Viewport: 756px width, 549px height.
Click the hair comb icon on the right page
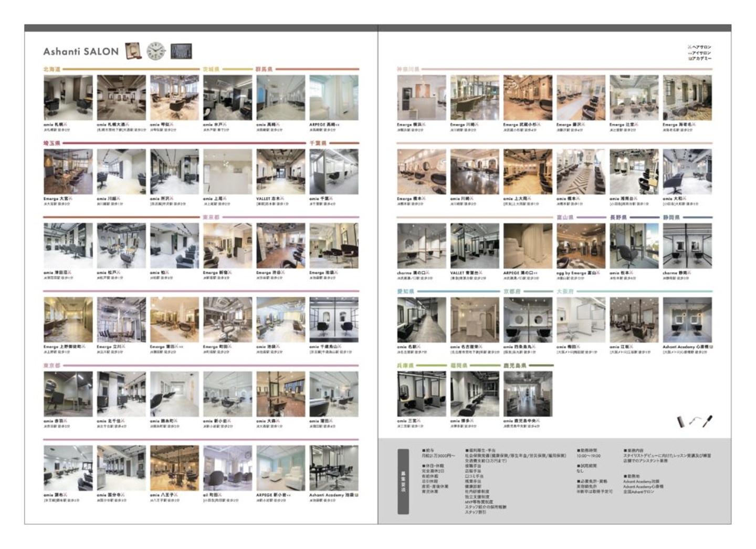(x=681, y=421)
